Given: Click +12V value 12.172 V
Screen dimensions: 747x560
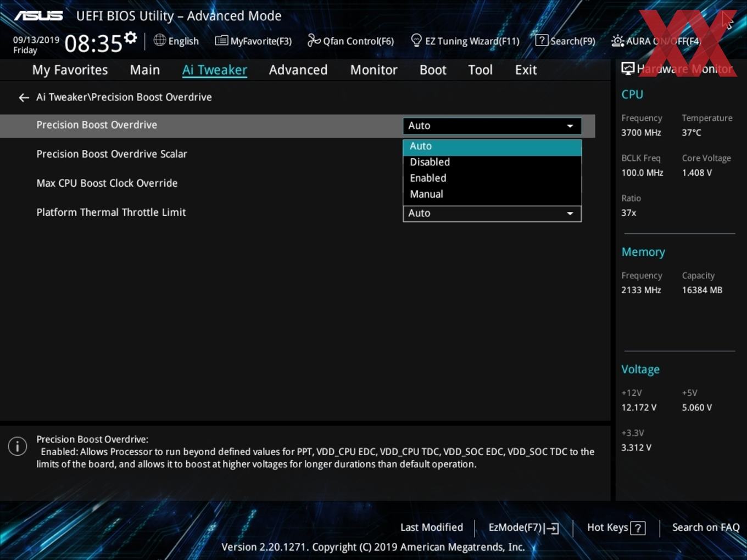Looking at the screenshot, I should 639,408.
